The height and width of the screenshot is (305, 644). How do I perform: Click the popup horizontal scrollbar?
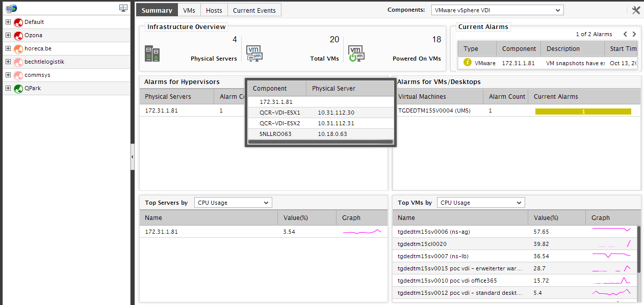tap(321, 142)
